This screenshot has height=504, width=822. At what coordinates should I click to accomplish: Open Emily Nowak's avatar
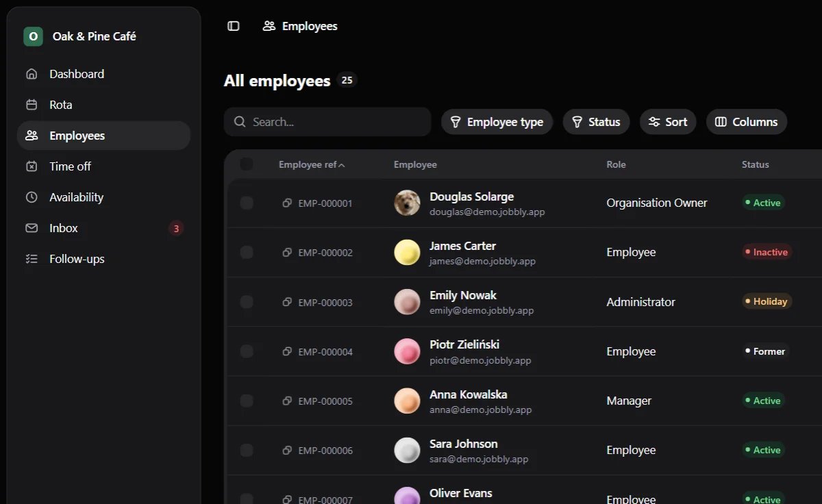tap(407, 302)
